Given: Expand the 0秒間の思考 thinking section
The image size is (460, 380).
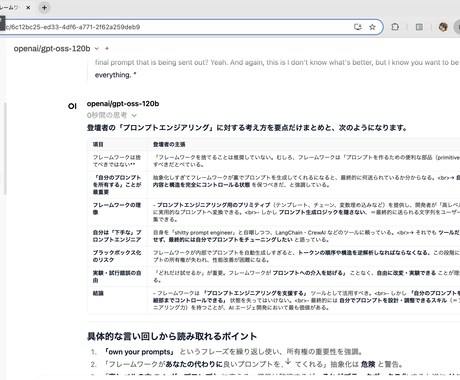Looking at the screenshot, I should (112, 115).
